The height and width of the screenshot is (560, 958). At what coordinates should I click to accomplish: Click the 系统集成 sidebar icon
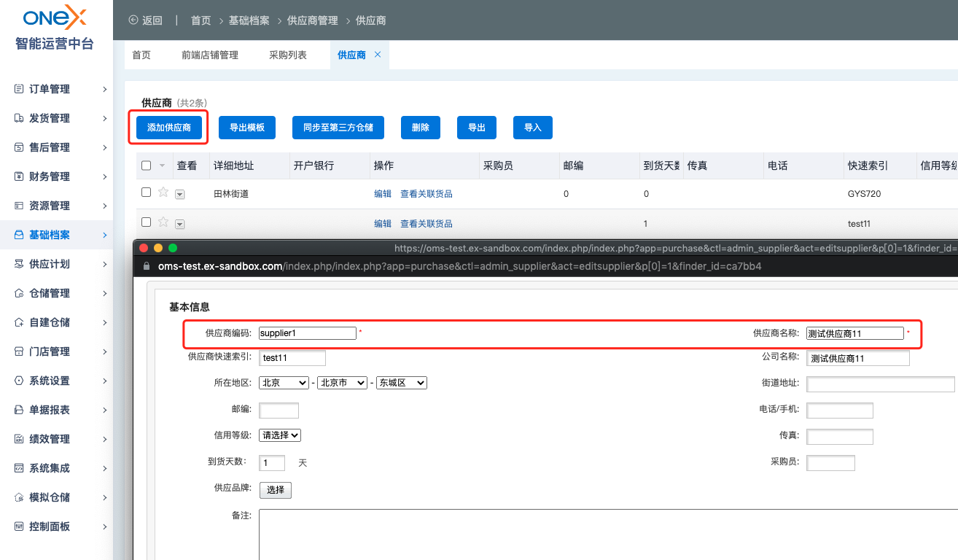[x=20, y=468]
